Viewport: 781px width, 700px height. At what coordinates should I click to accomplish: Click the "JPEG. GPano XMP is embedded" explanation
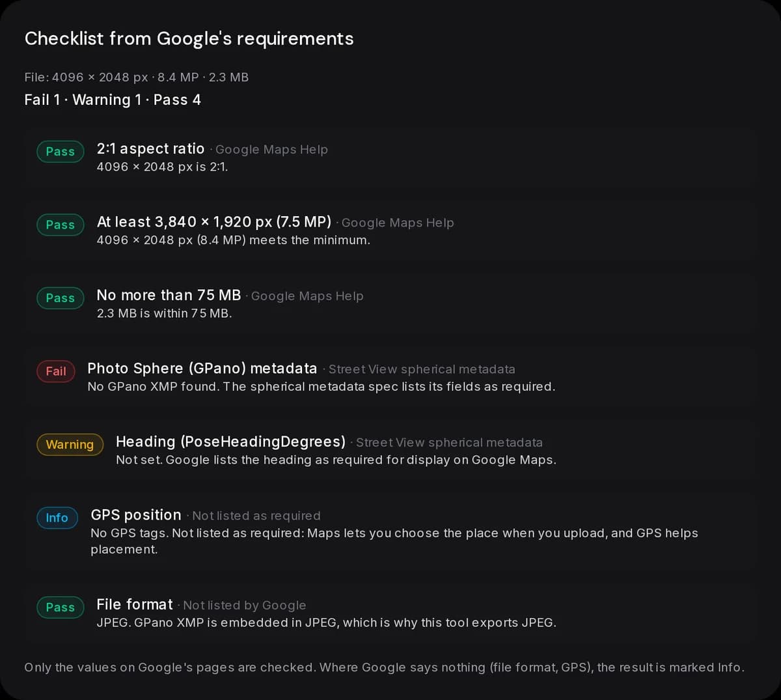[x=326, y=623]
